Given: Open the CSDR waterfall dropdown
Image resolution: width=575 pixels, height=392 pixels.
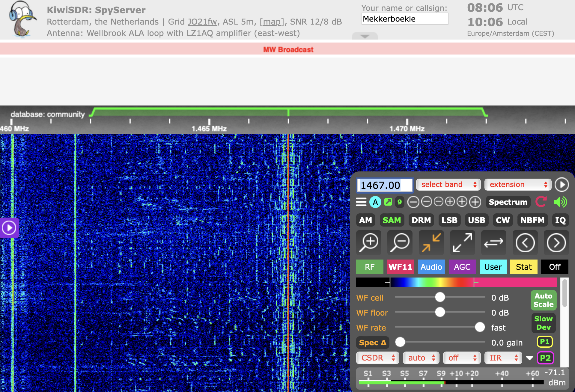Looking at the screenshot, I should 377,358.
